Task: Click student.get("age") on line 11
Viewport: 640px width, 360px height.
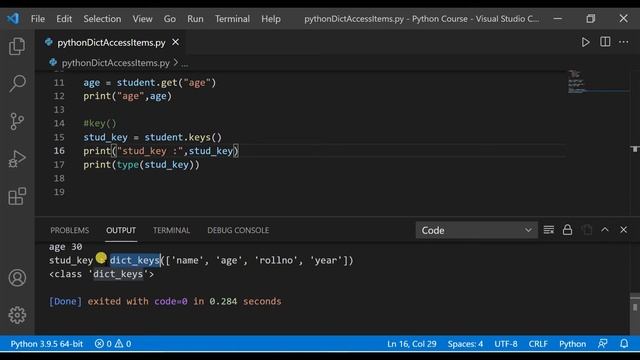Action: click(x=166, y=82)
